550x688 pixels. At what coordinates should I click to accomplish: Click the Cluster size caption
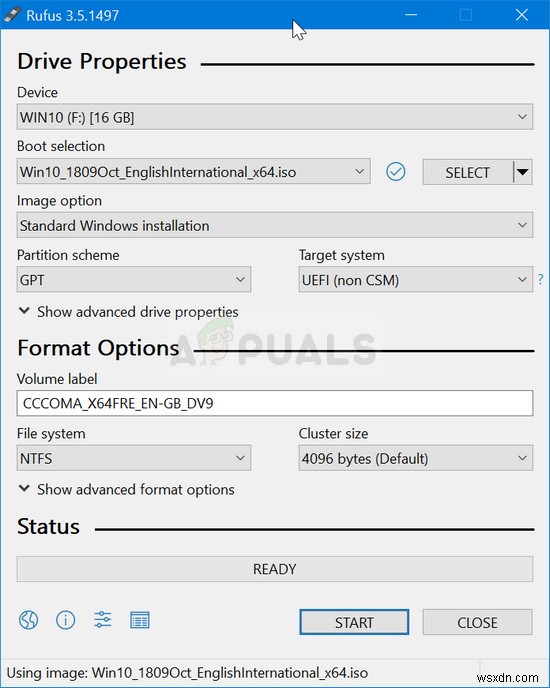pyautogui.click(x=333, y=434)
